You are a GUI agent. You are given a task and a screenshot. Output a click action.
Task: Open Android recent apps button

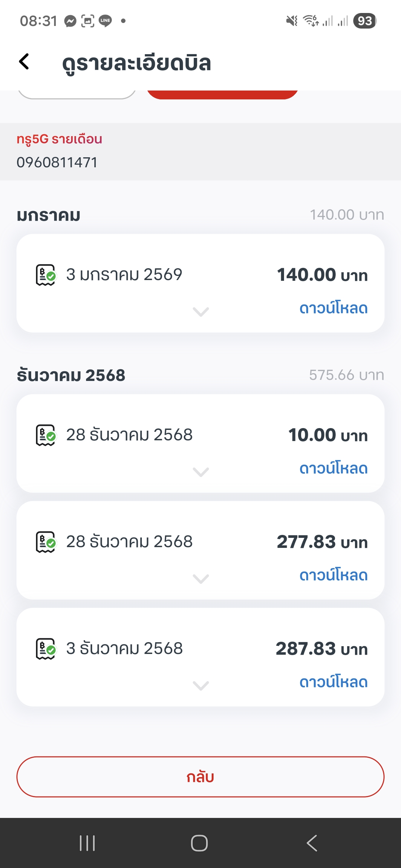point(88,843)
